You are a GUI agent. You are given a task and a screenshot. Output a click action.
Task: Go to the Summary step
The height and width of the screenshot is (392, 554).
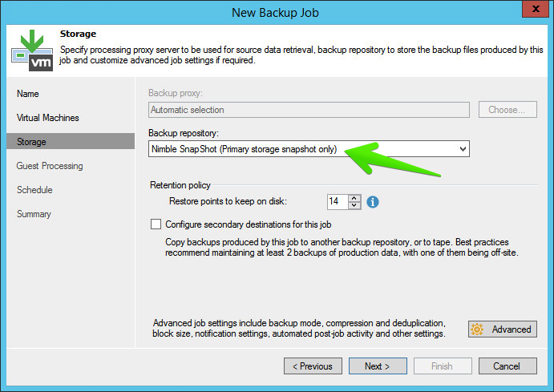pos(34,214)
